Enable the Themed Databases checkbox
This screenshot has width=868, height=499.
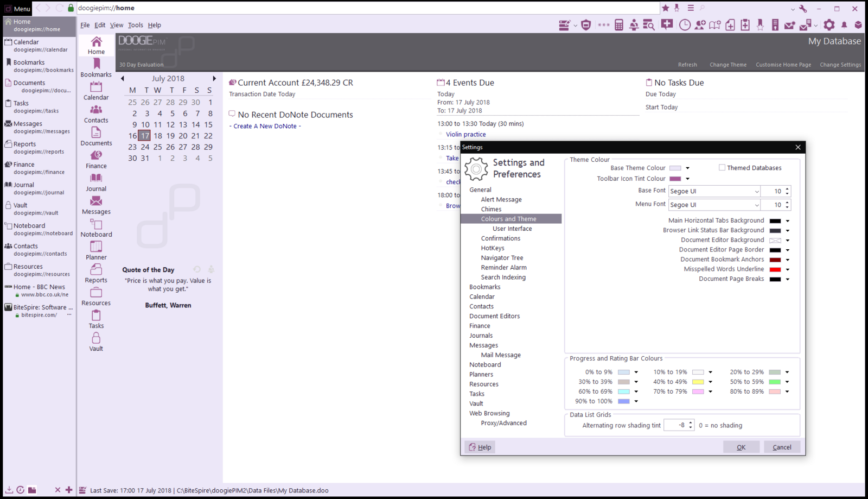[x=722, y=168]
